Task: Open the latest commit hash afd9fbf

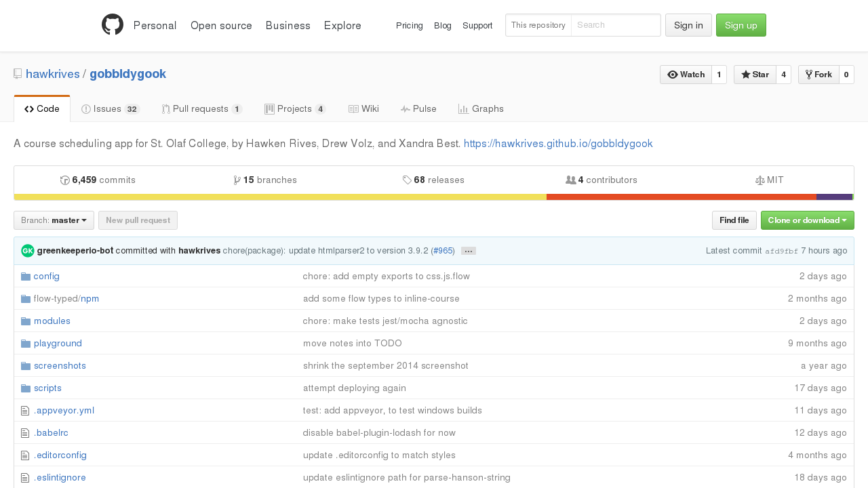Action: tap(781, 251)
